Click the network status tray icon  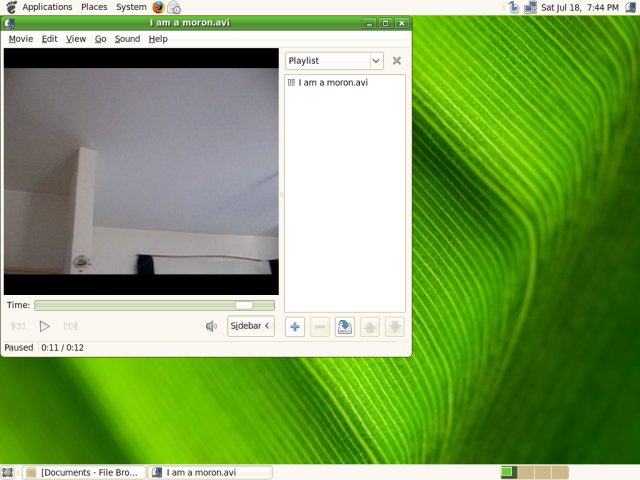click(x=530, y=7)
